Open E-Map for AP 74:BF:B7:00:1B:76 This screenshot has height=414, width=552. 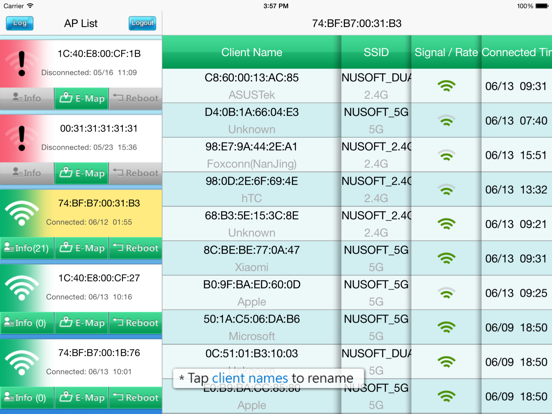pyautogui.click(x=82, y=398)
